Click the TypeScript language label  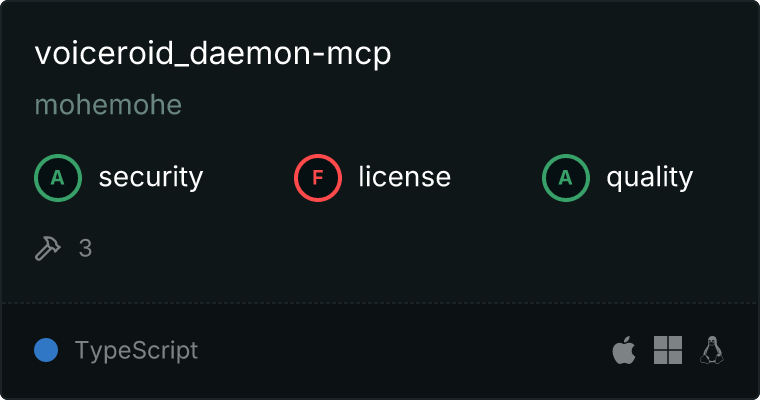pos(136,351)
